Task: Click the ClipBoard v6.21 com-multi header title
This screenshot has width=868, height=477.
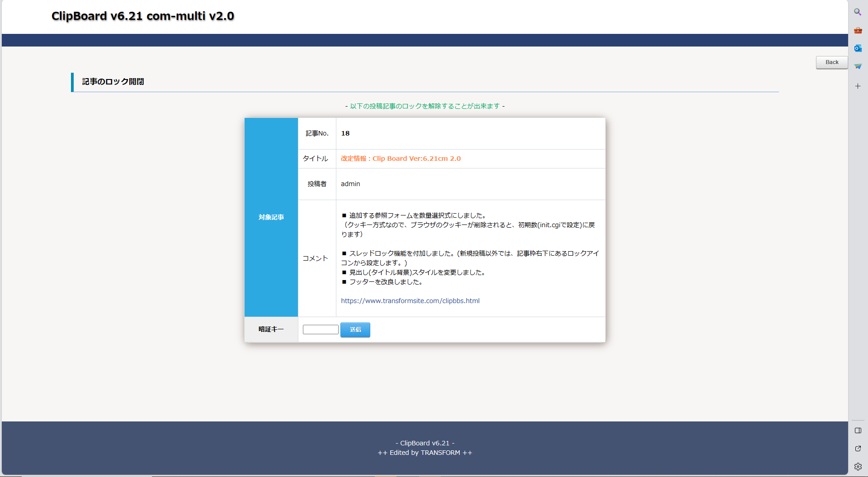Action: click(142, 16)
